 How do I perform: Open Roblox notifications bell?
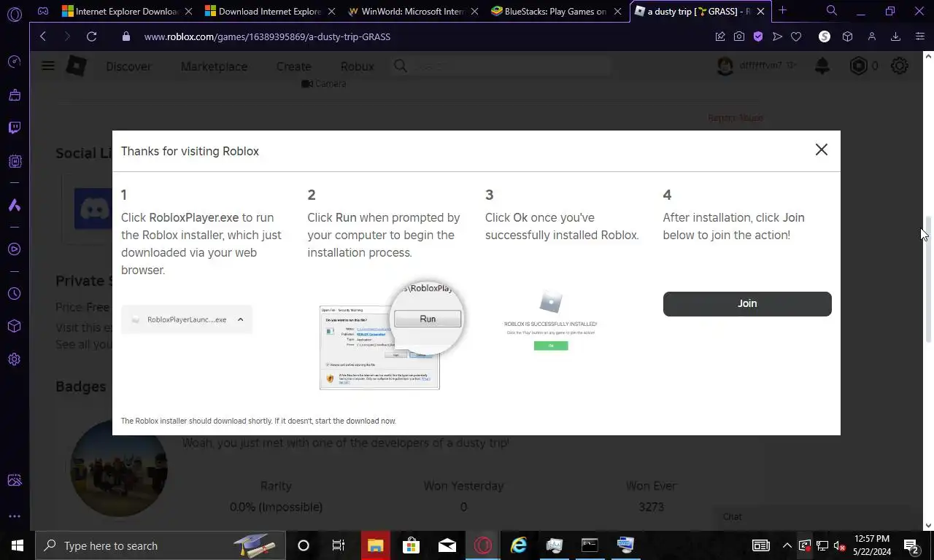[822, 66]
